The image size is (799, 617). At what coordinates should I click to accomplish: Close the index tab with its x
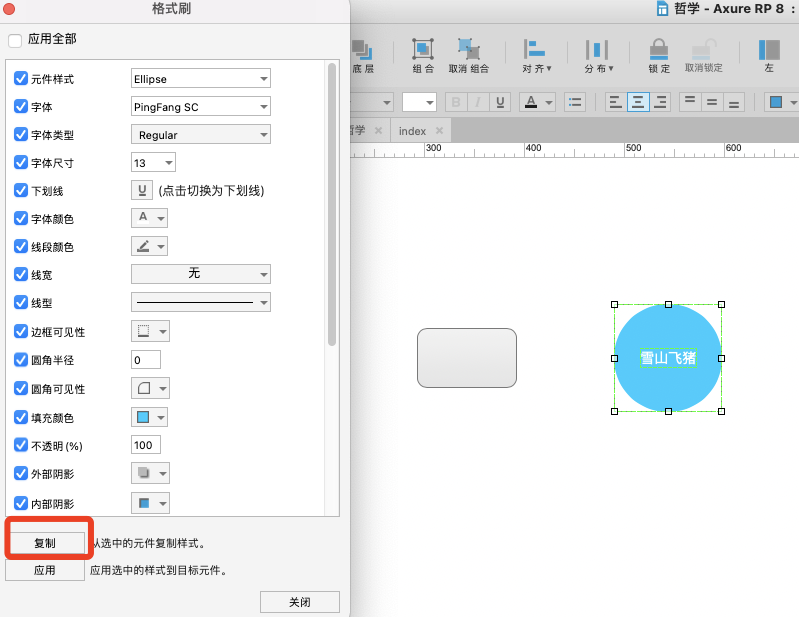(439, 131)
